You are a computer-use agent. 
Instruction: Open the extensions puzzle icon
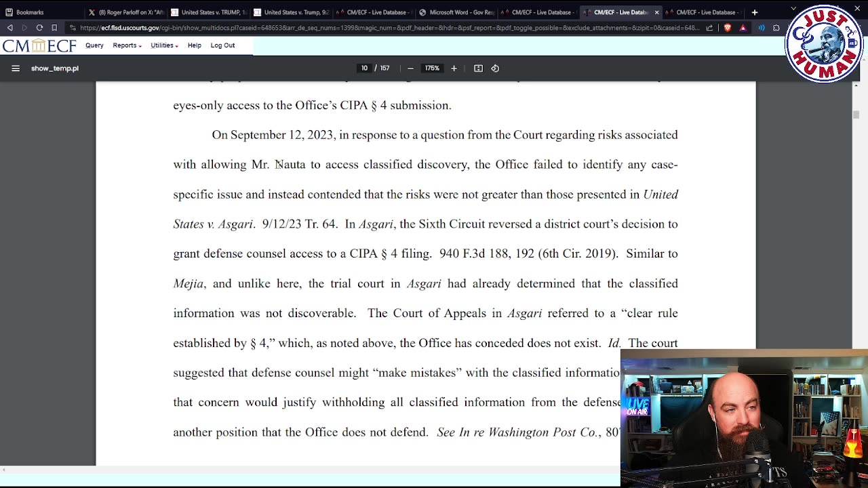pos(776,28)
